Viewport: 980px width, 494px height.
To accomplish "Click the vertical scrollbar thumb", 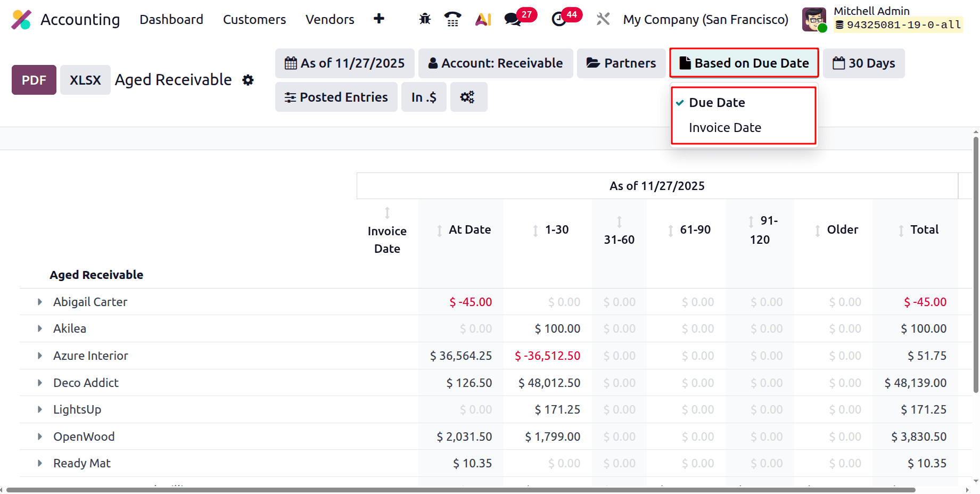I will (x=976, y=265).
